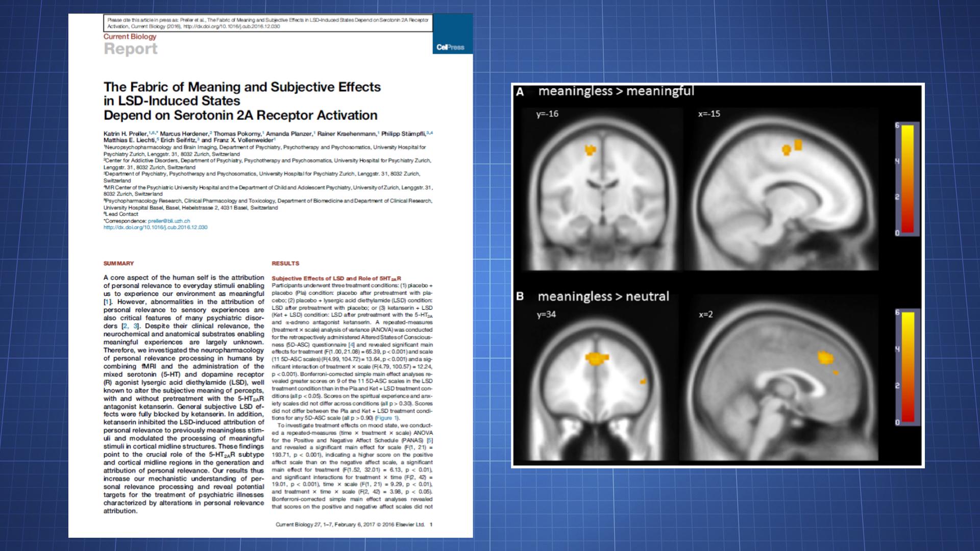
Task: Select the SUMMARY section heading
Action: coord(118,263)
